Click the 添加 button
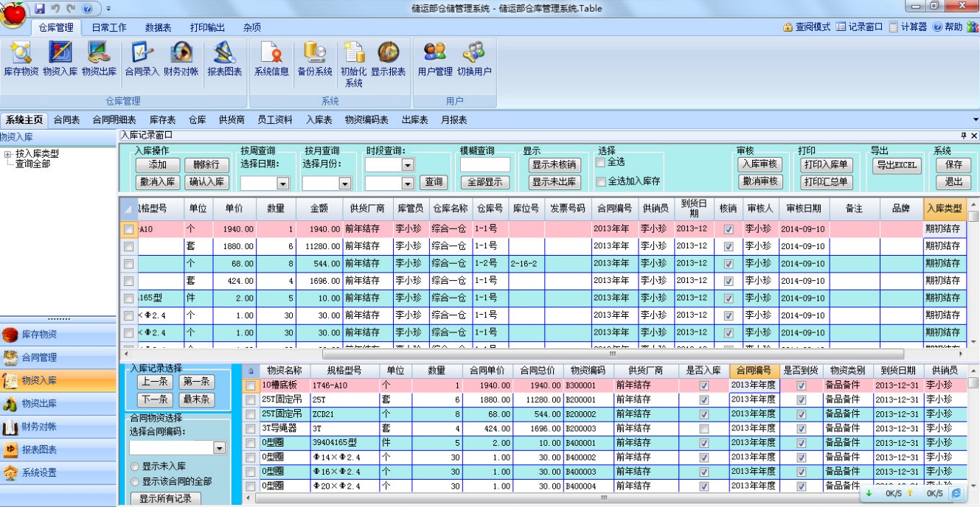This screenshot has width=980, height=507. tap(157, 165)
